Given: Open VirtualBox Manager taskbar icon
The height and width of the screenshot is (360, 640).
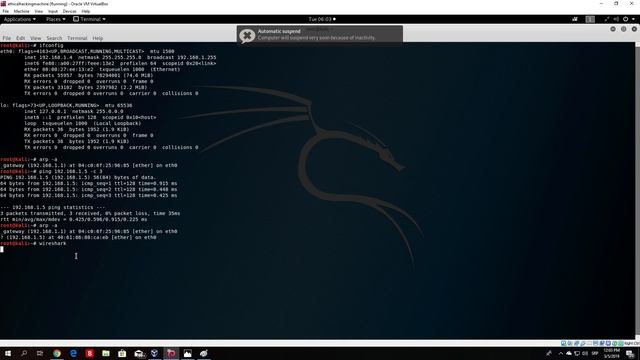Looking at the screenshot, I should 155,353.
